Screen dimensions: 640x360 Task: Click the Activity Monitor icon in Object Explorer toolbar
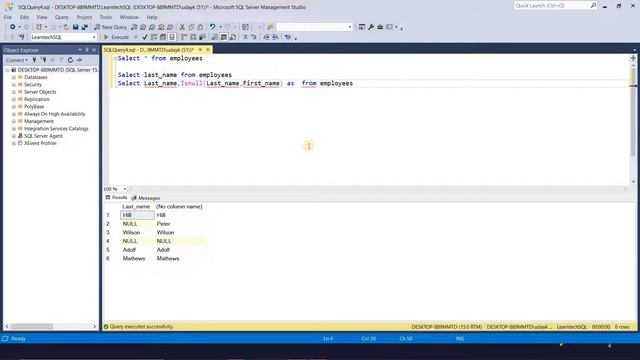pos(80,60)
